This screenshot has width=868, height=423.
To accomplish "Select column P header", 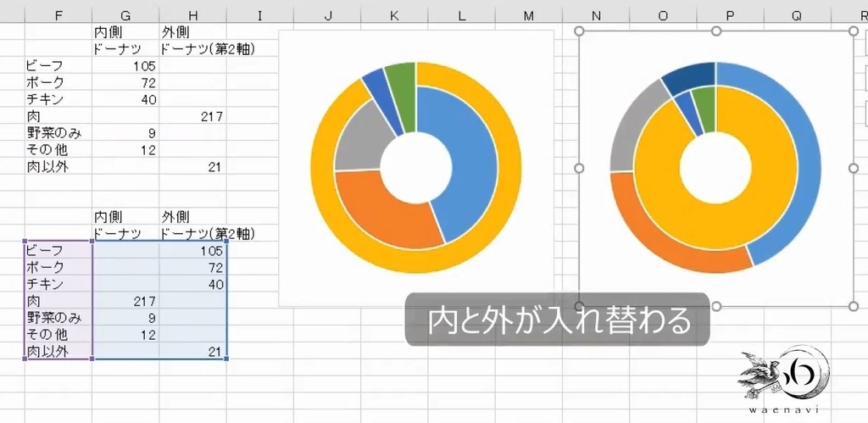I will pyautogui.click(x=730, y=15).
